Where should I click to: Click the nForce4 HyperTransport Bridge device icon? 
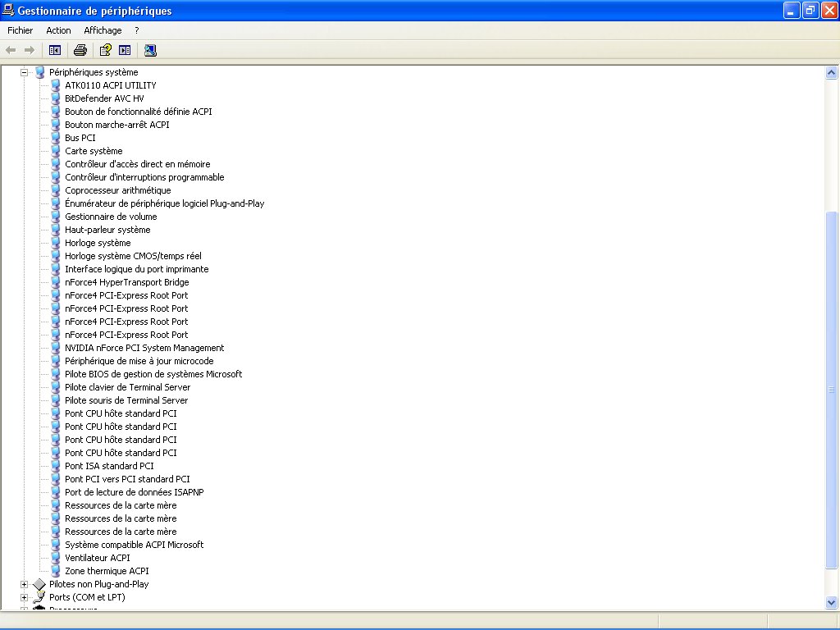[x=55, y=282]
